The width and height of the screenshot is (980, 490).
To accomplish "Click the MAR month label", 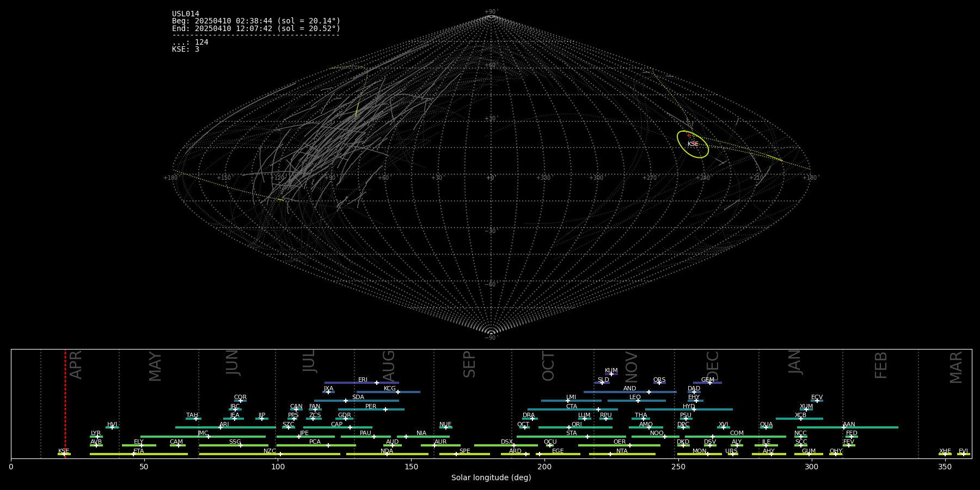I will [956, 367].
